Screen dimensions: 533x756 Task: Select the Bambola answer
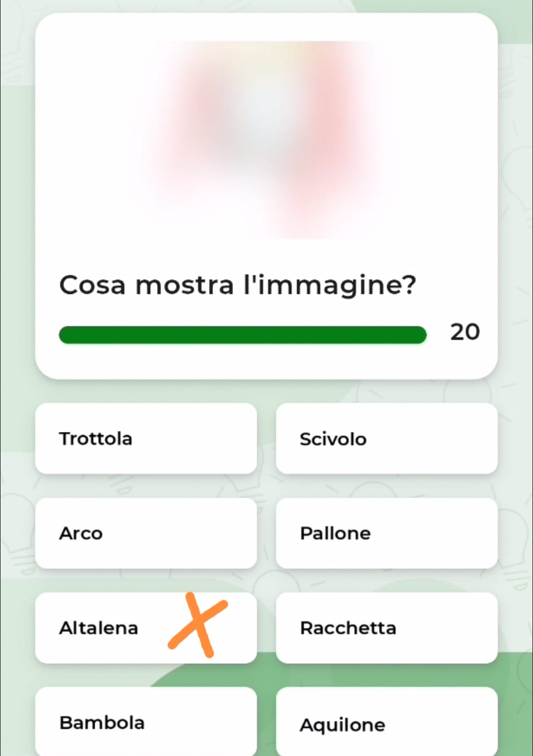[x=146, y=721]
